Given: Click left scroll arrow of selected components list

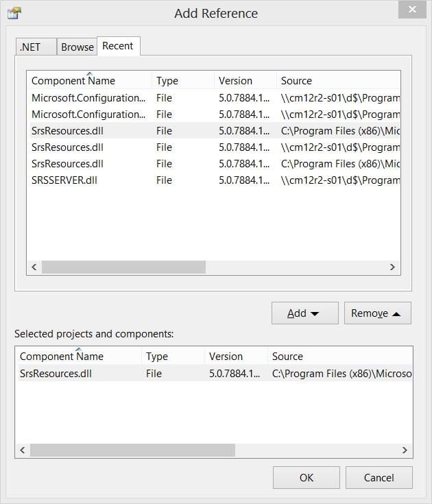Looking at the screenshot, I should [23, 450].
